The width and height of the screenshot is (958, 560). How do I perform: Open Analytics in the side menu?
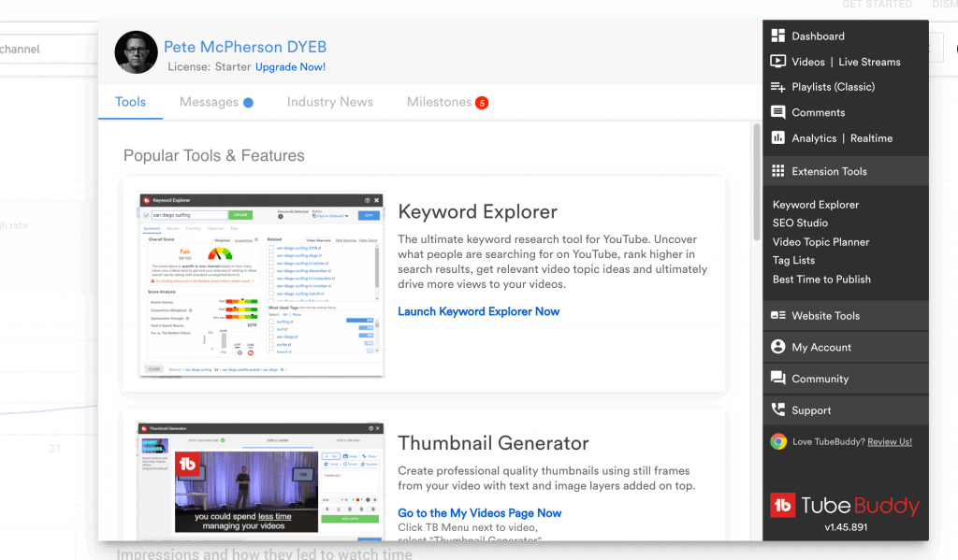click(814, 138)
